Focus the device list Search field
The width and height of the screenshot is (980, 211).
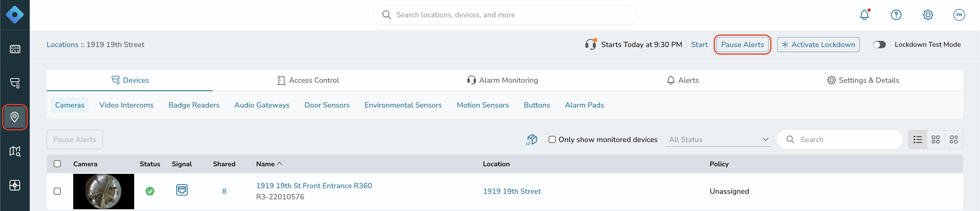[840, 139]
